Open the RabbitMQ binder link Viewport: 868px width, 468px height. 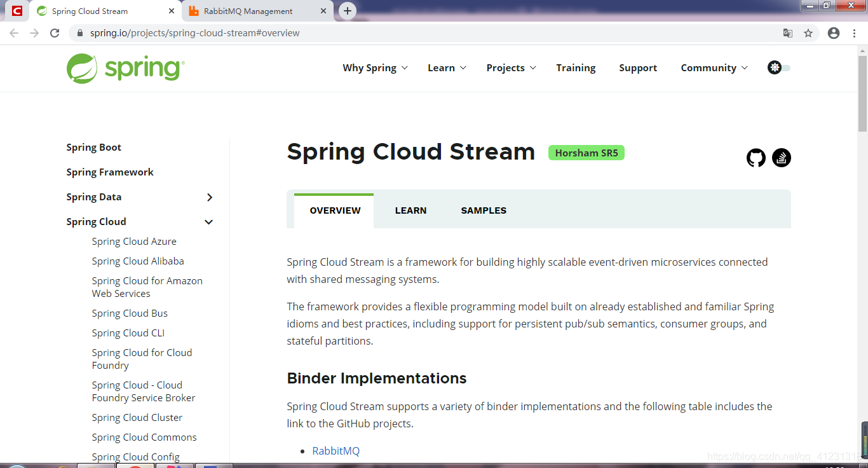pyautogui.click(x=336, y=450)
